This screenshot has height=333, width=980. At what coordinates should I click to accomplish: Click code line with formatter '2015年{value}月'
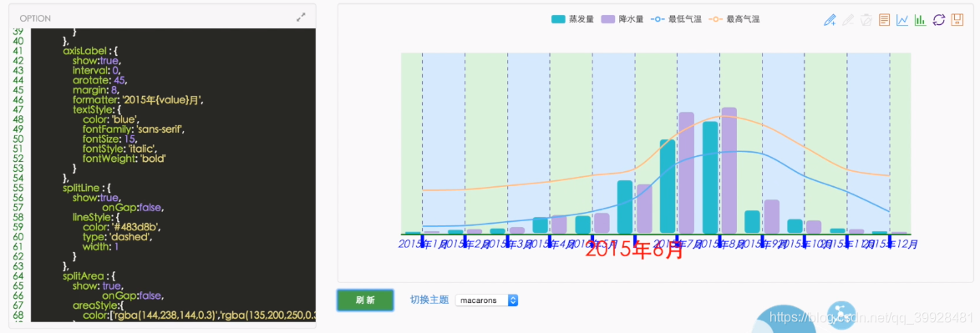click(138, 100)
